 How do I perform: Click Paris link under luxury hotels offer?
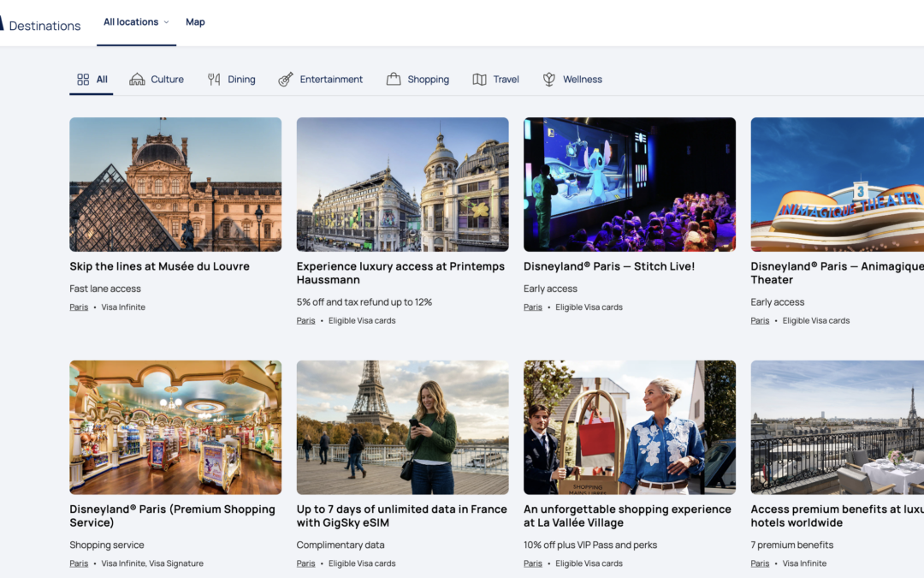761,563
